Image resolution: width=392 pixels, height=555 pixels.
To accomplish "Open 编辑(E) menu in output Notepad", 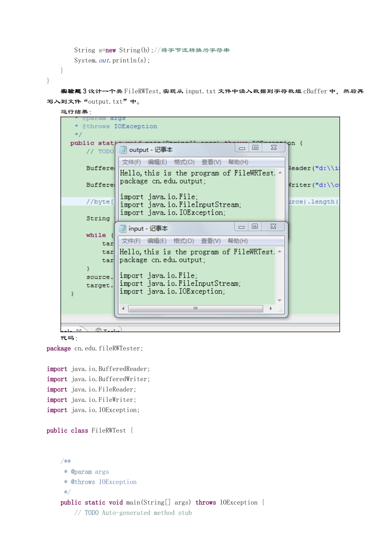I will [157, 162].
